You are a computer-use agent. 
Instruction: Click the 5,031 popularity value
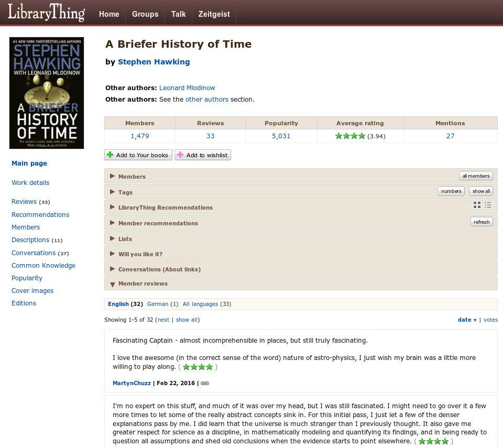281,136
